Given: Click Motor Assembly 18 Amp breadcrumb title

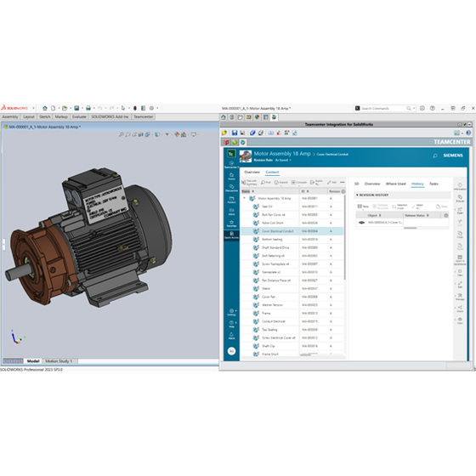Looking at the screenshot, I should (282, 154).
